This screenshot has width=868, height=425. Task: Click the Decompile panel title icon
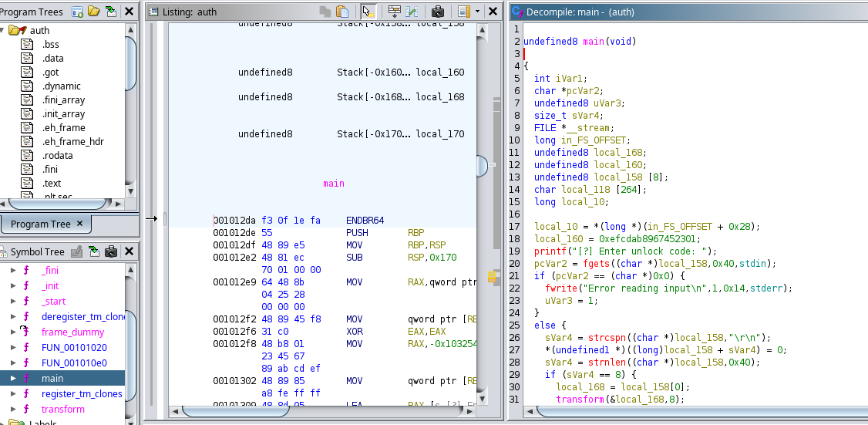517,11
